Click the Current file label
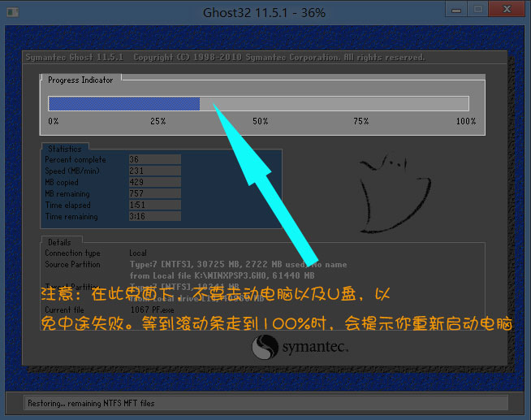Image resolution: width=531 pixels, height=420 pixels. tap(64, 310)
